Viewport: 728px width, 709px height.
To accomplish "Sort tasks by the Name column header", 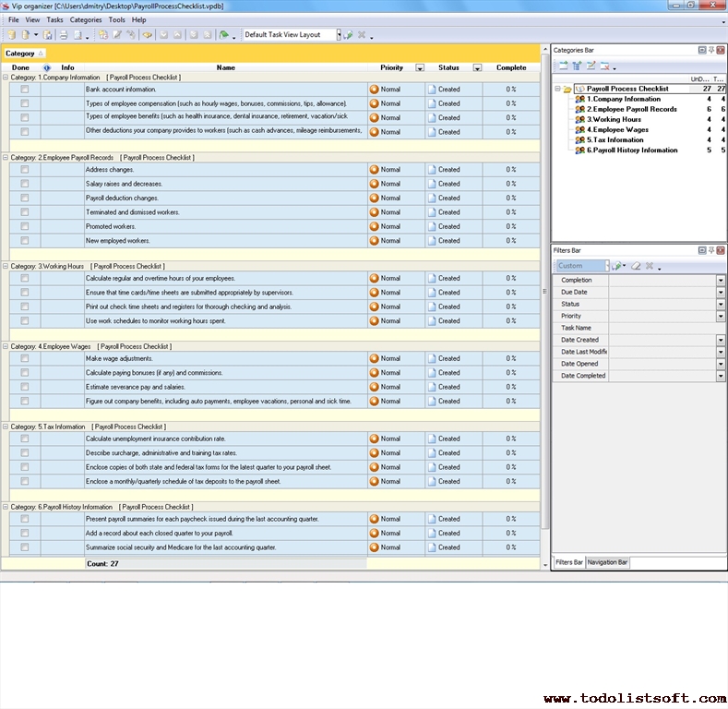I will click(225, 67).
